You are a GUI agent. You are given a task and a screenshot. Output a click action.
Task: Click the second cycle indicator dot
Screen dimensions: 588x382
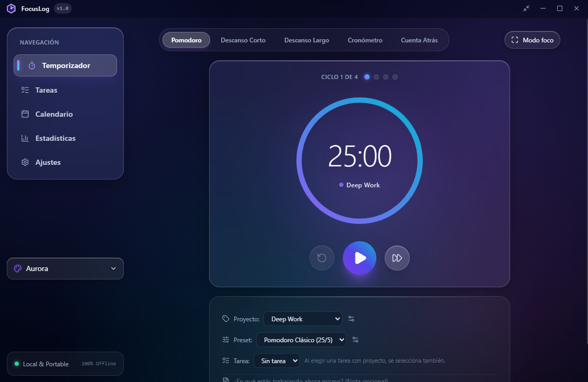(x=376, y=77)
